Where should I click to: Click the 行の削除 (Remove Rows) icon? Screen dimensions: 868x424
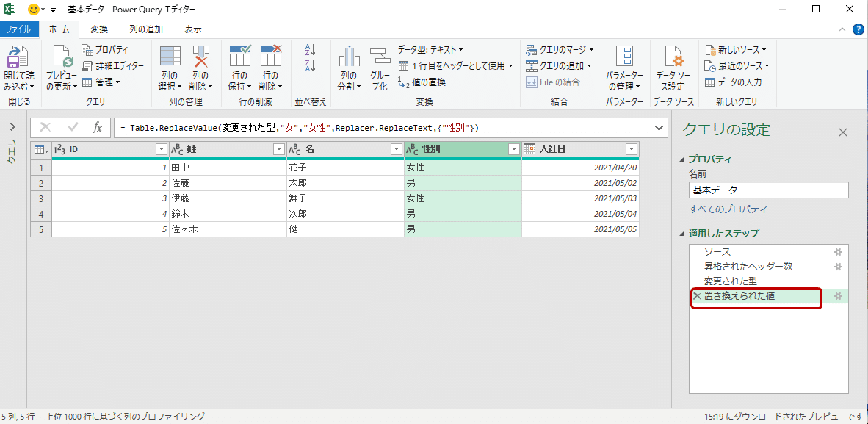271,57
